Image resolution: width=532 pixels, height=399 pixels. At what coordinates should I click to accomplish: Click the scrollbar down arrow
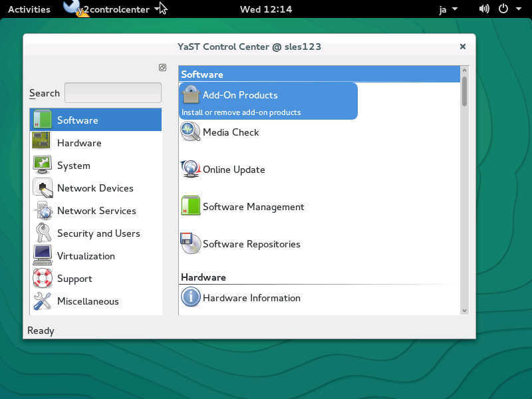(464, 311)
